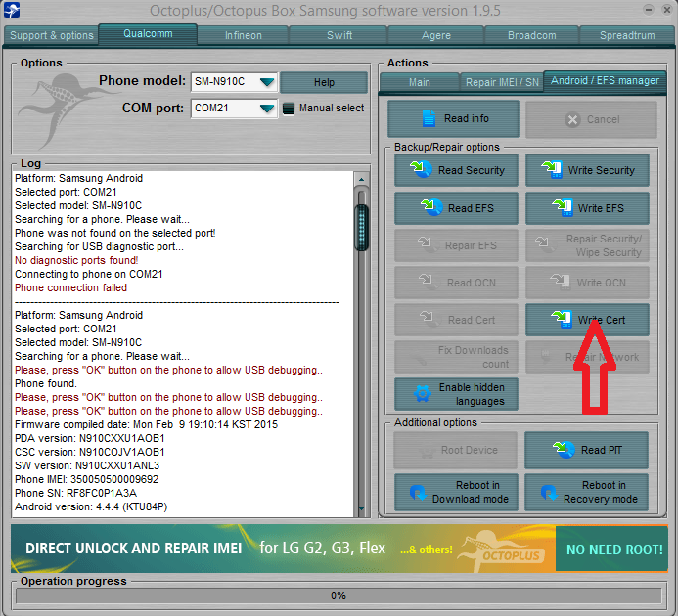Switch to the Swift tab

pos(339,35)
